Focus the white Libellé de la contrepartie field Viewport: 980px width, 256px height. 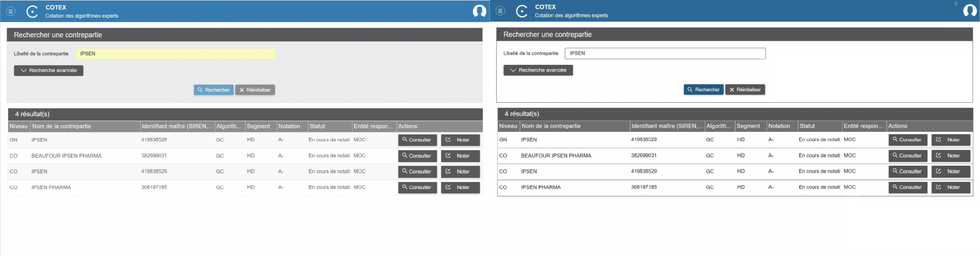pos(665,53)
